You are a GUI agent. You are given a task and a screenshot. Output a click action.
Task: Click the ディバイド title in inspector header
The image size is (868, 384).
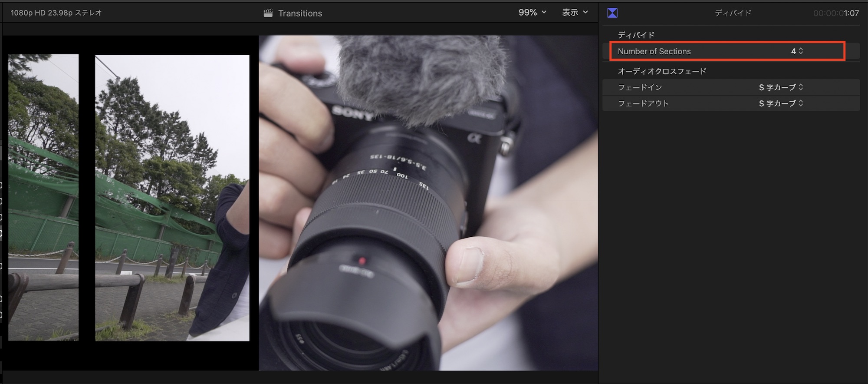point(733,13)
